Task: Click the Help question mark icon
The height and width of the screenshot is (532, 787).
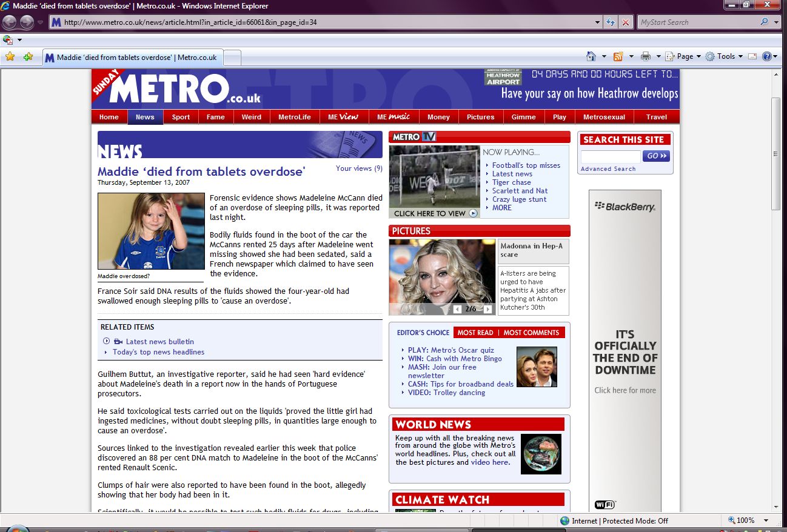Action: coord(767,56)
